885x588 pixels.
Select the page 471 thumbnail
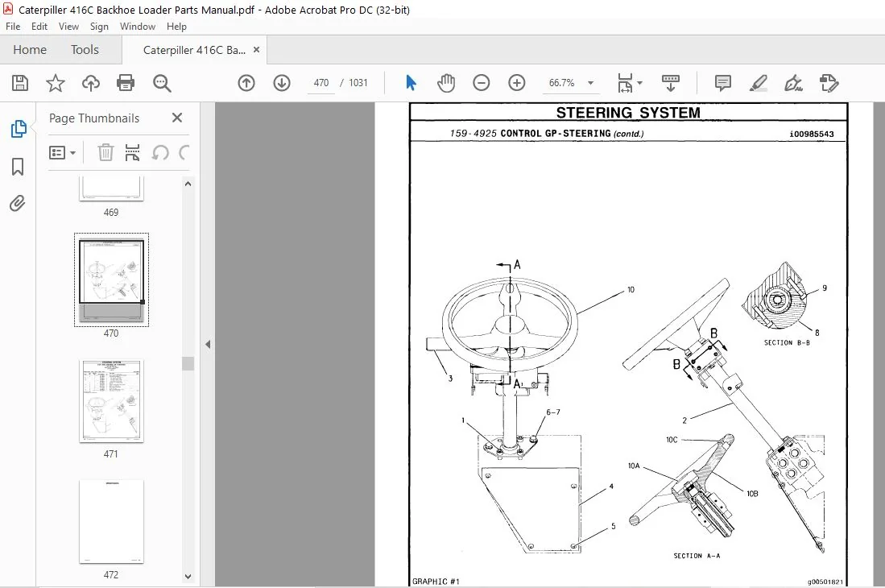point(111,401)
